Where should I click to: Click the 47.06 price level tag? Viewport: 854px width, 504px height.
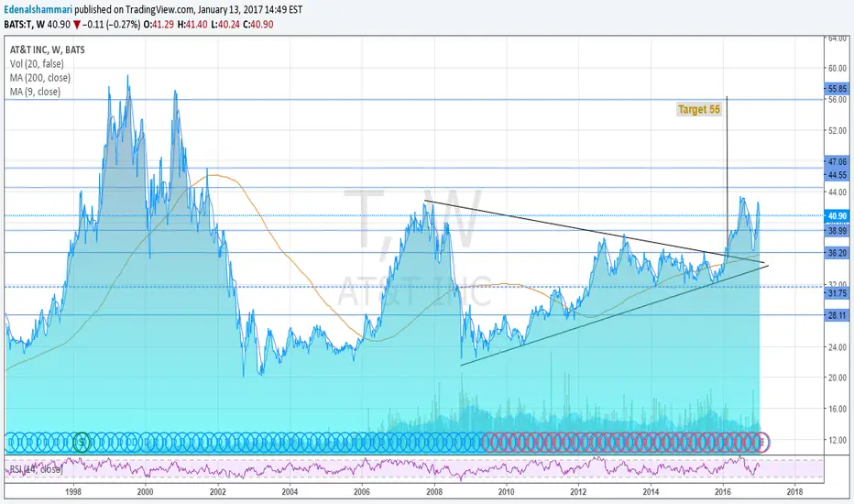tap(838, 162)
